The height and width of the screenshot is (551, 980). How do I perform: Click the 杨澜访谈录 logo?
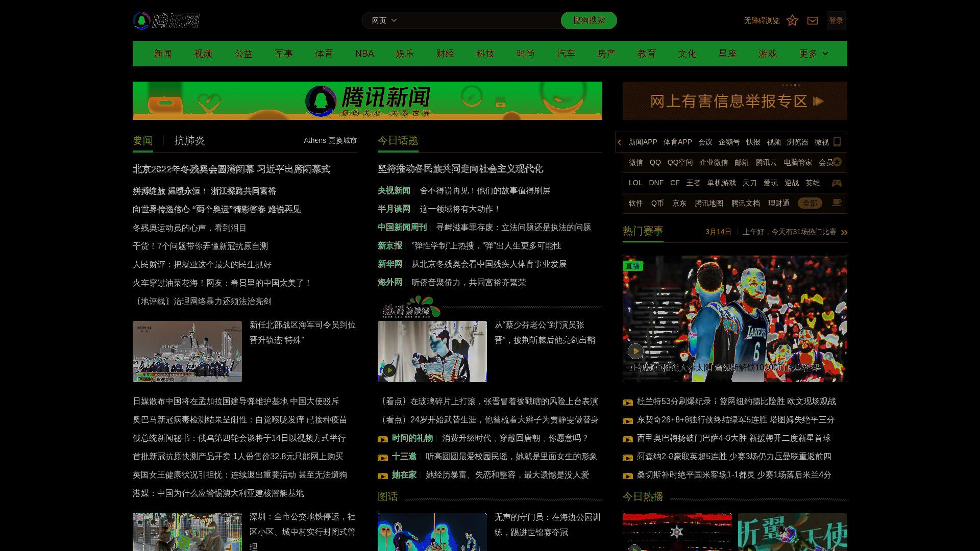coord(411,307)
